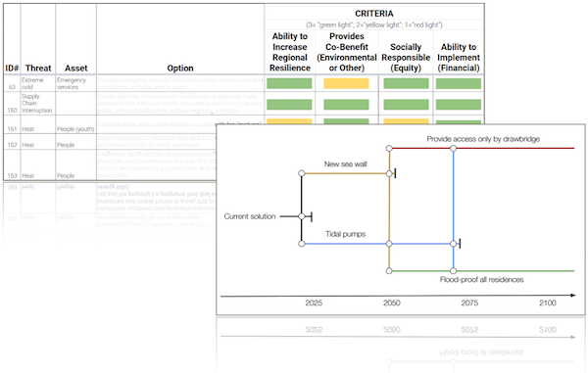Viewport: 588px width, 373px height.
Task: Select row 152 Heat threat cell
Action: coord(27,145)
